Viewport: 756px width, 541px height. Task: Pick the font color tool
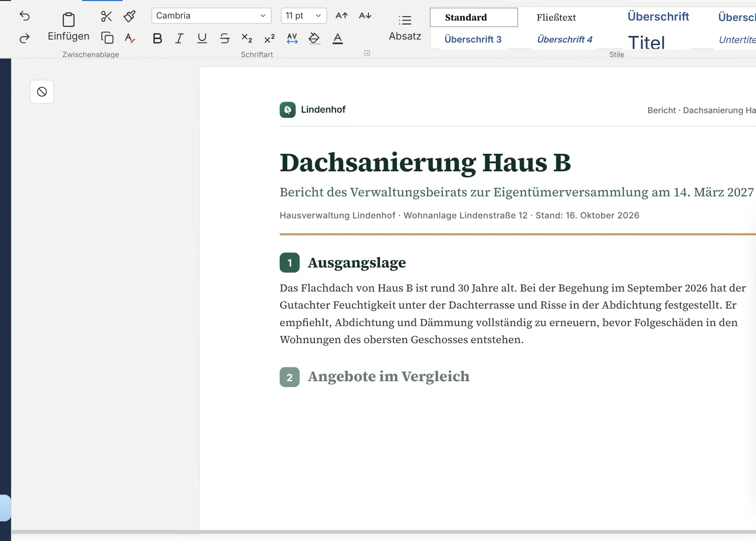[338, 38]
